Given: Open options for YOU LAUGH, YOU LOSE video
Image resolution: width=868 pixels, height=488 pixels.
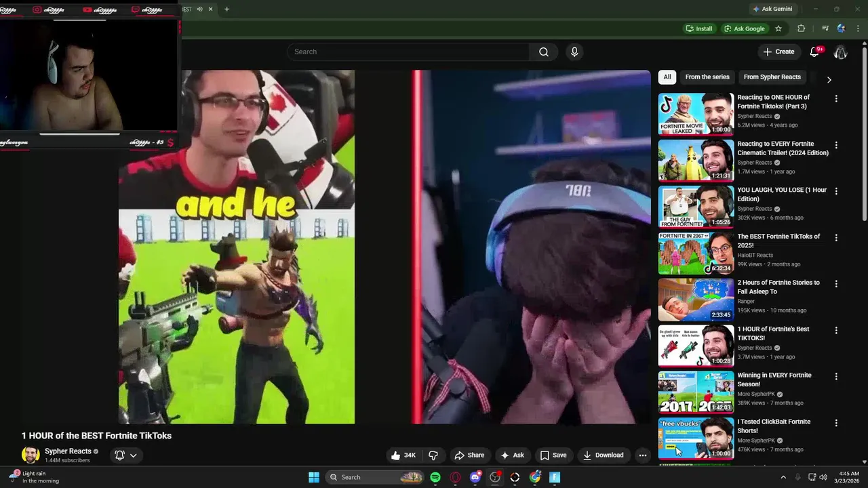Looking at the screenshot, I should (836, 191).
